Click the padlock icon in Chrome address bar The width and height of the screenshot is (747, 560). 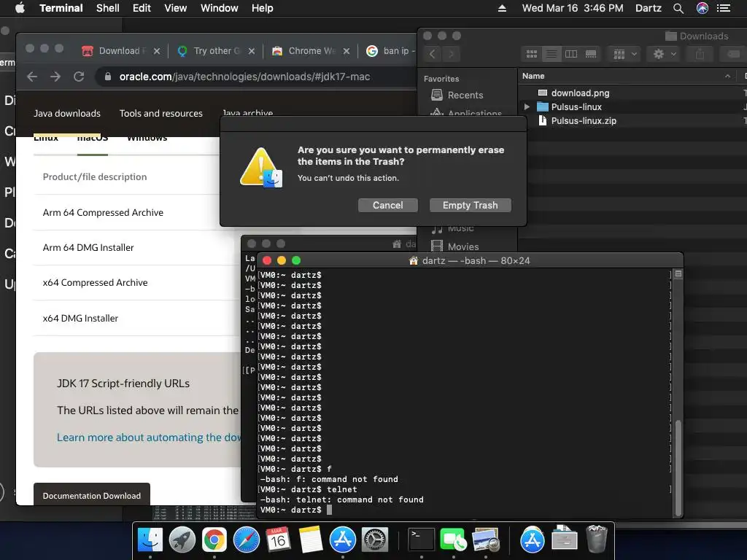tap(108, 77)
